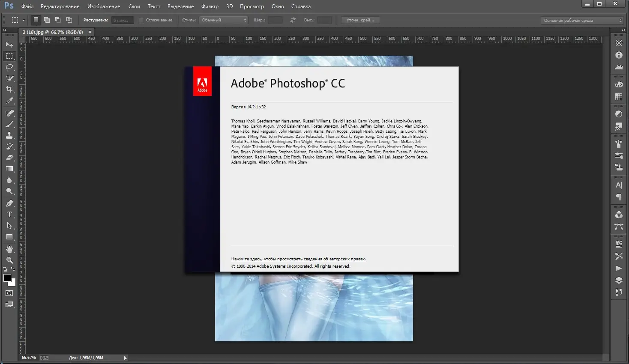
Task: Select the Rectangular Marquee tool
Action: [x=9, y=56]
